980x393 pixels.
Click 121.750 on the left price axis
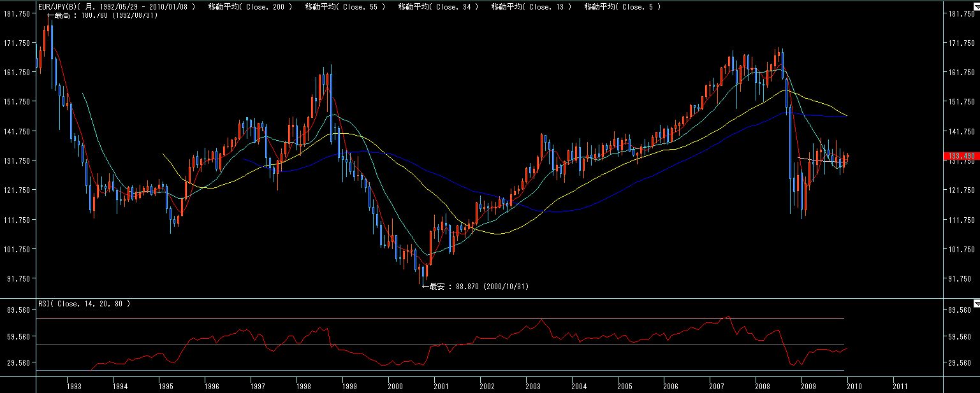tap(17, 190)
